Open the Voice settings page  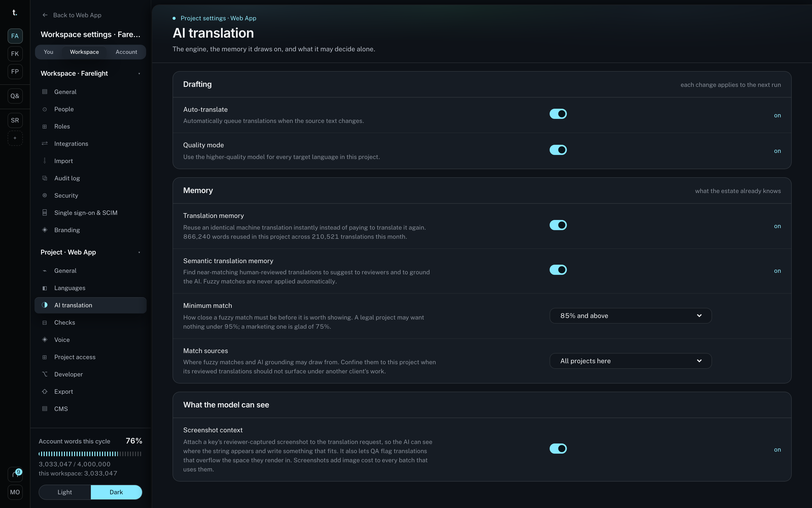click(x=90, y=340)
